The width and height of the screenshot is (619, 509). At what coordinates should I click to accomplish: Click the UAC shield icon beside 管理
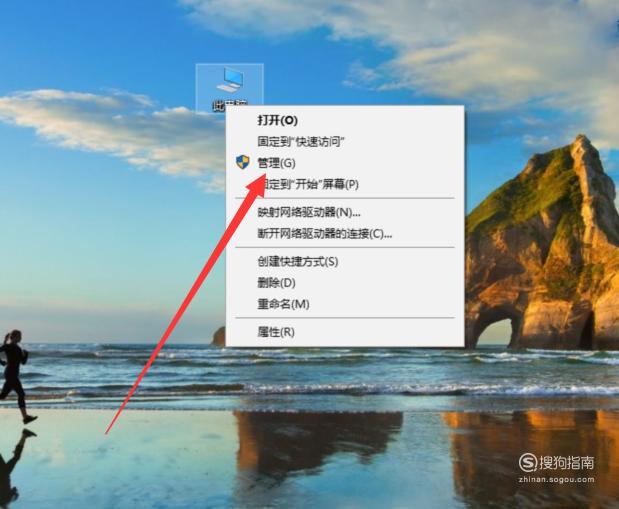tap(242, 162)
